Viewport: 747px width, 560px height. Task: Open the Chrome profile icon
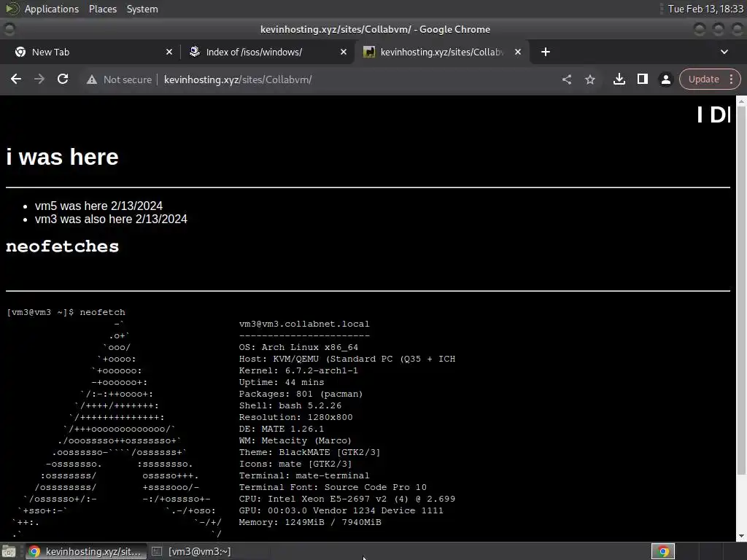[x=665, y=79]
